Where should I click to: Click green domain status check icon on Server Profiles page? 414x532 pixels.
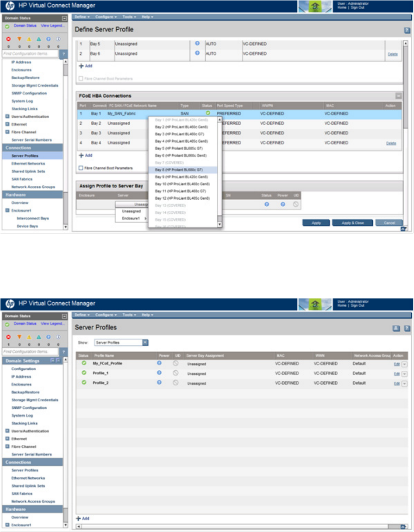click(7, 324)
